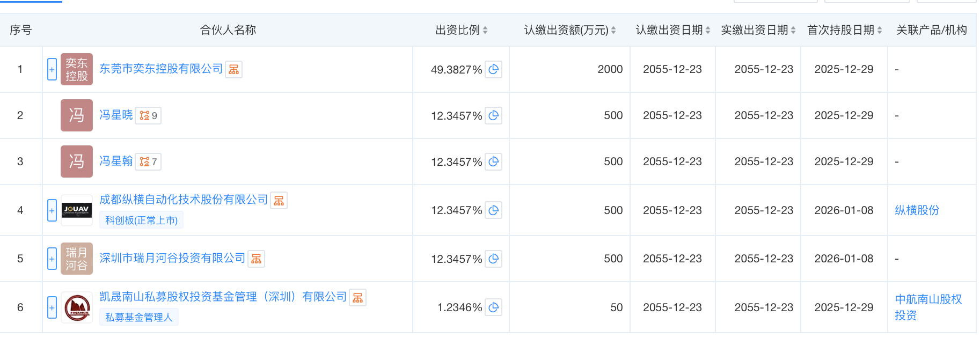Open the relation graph badge beside 冯星翰
This screenshot has height=338, width=980.
(148, 161)
